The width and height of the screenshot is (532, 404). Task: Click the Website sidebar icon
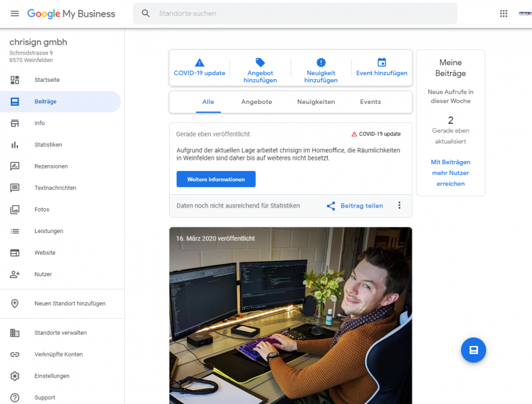pyautogui.click(x=15, y=253)
